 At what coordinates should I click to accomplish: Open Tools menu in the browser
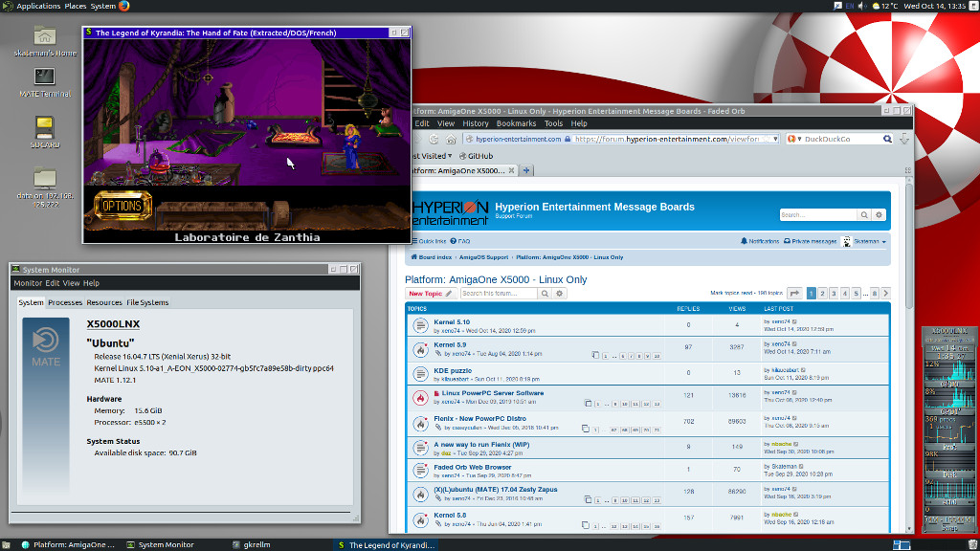click(553, 123)
